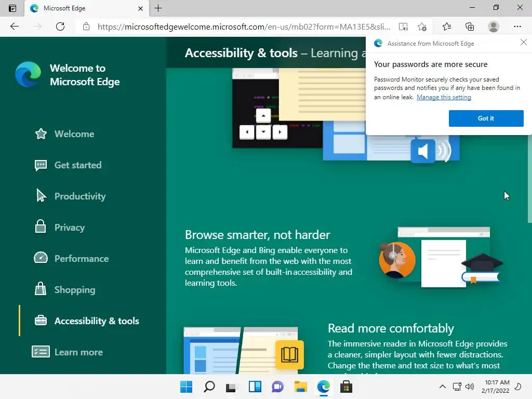Screen dimensions: 532x399
Task: Go back using the browser back arrow
Action: tap(14, 26)
